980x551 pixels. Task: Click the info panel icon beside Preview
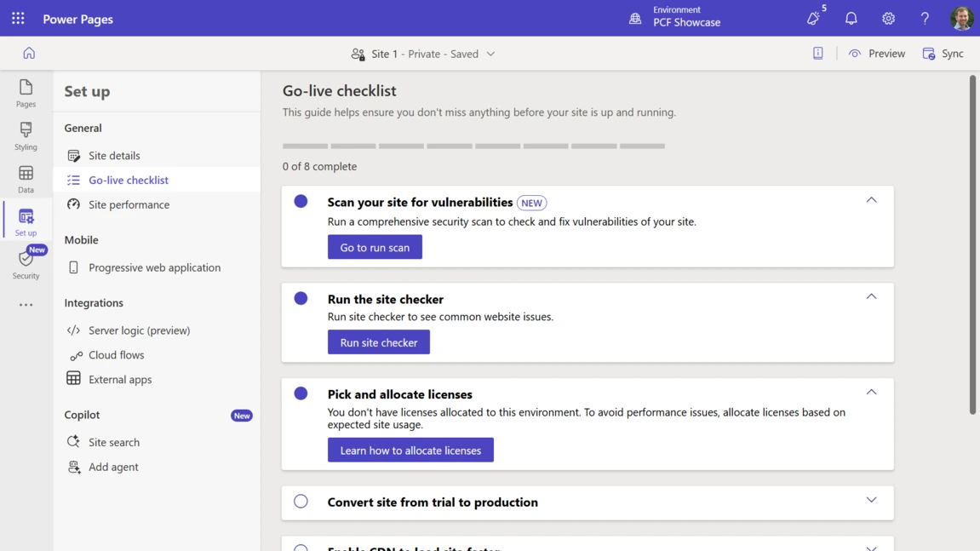(818, 53)
